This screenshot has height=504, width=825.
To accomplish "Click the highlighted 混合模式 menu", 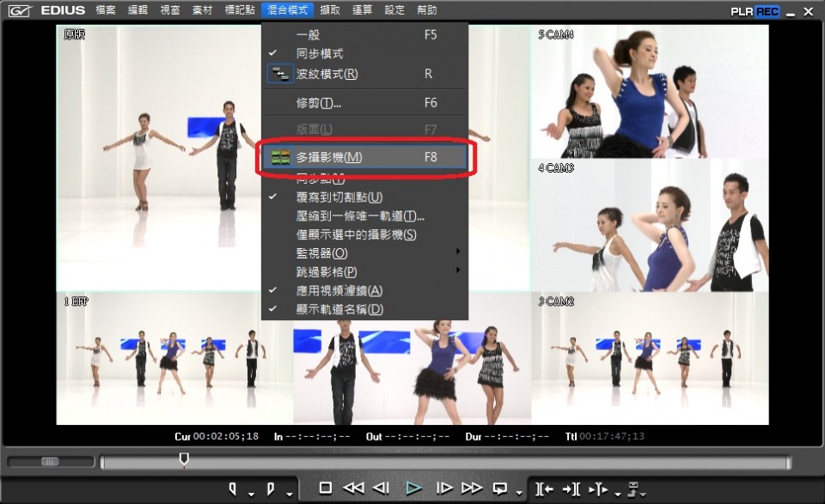I will 287,10.
